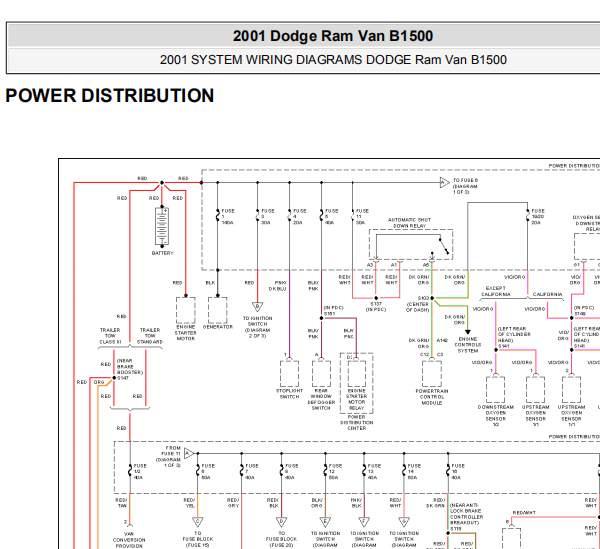This screenshot has height=549, width=600.
Task: Click the 'FUSE 11 30A' label
Action: click(x=362, y=217)
